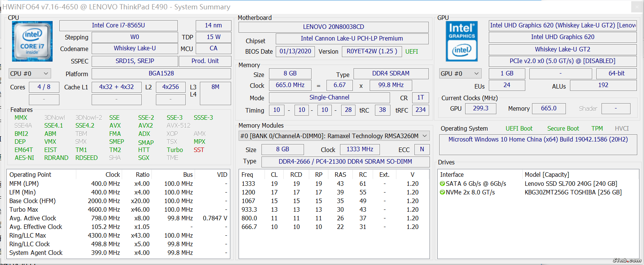Click the Model [Capacity] column header in Drives
This screenshot has height=265, width=644.
pyautogui.click(x=547, y=175)
